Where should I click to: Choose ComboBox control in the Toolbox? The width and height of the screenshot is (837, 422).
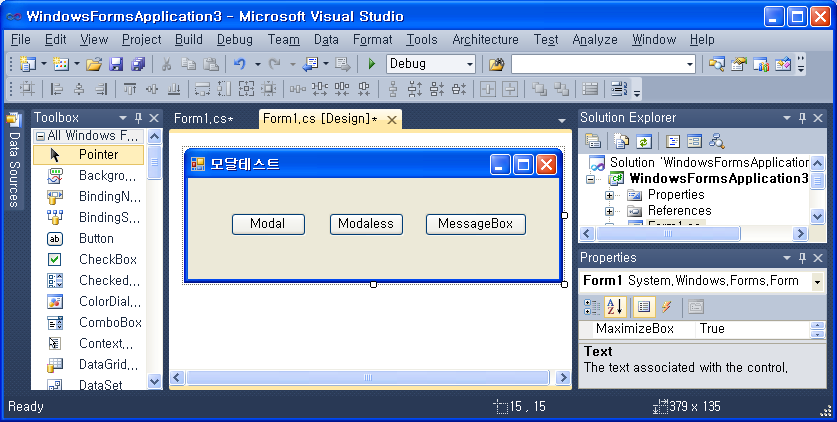[x=89, y=322]
